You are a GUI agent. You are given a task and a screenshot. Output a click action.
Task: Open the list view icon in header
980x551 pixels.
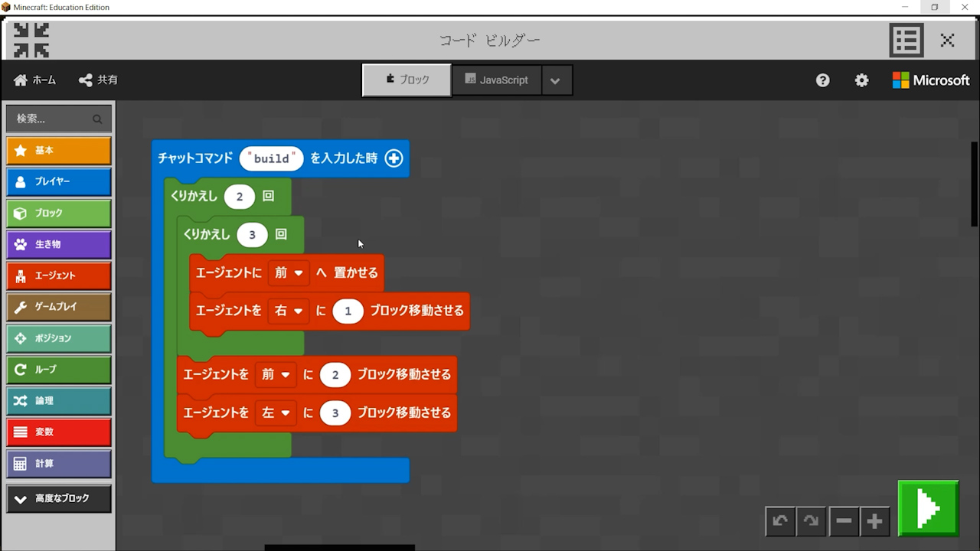pyautogui.click(x=906, y=41)
